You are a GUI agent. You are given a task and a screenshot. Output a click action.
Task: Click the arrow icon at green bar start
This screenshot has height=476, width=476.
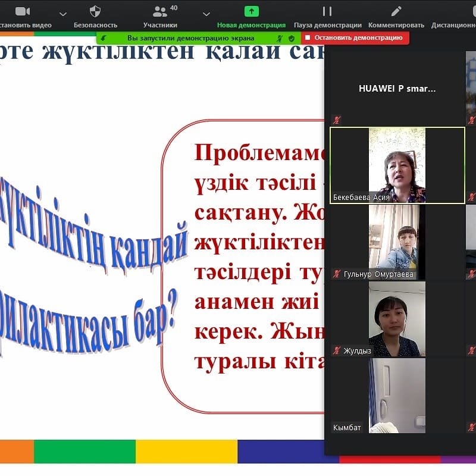(104, 38)
